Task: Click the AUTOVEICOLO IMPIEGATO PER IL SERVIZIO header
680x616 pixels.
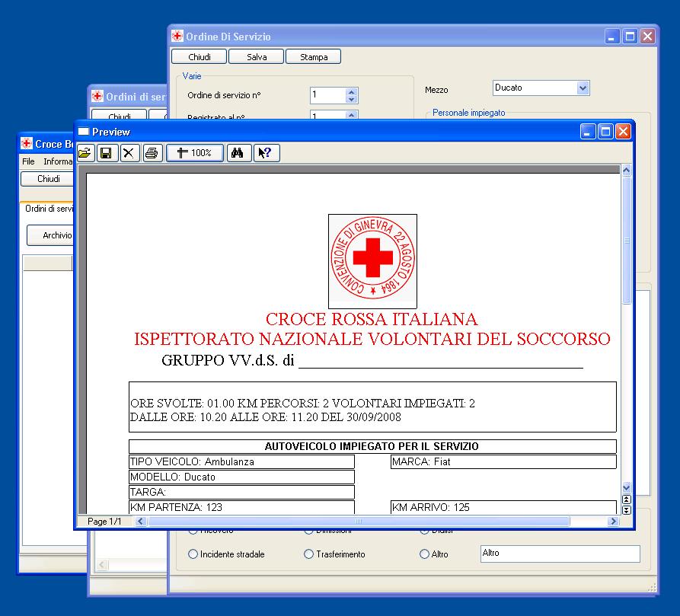Action: 372,446
